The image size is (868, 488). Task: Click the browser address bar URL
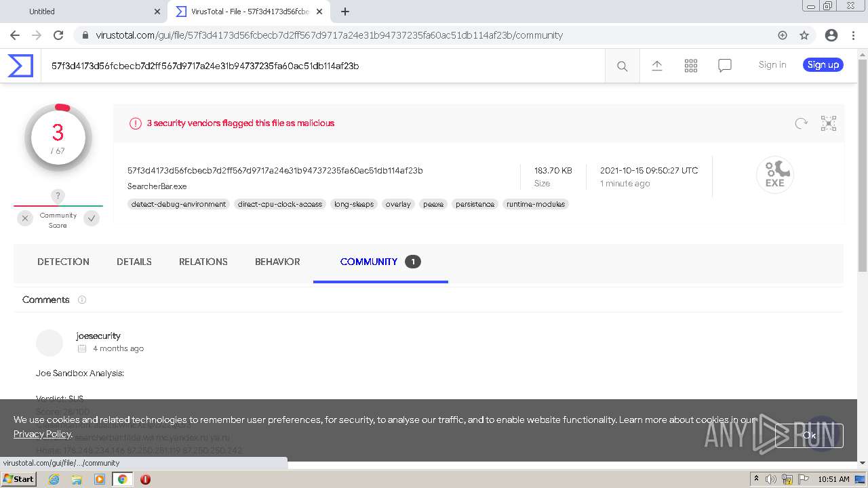pyautogui.click(x=329, y=35)
